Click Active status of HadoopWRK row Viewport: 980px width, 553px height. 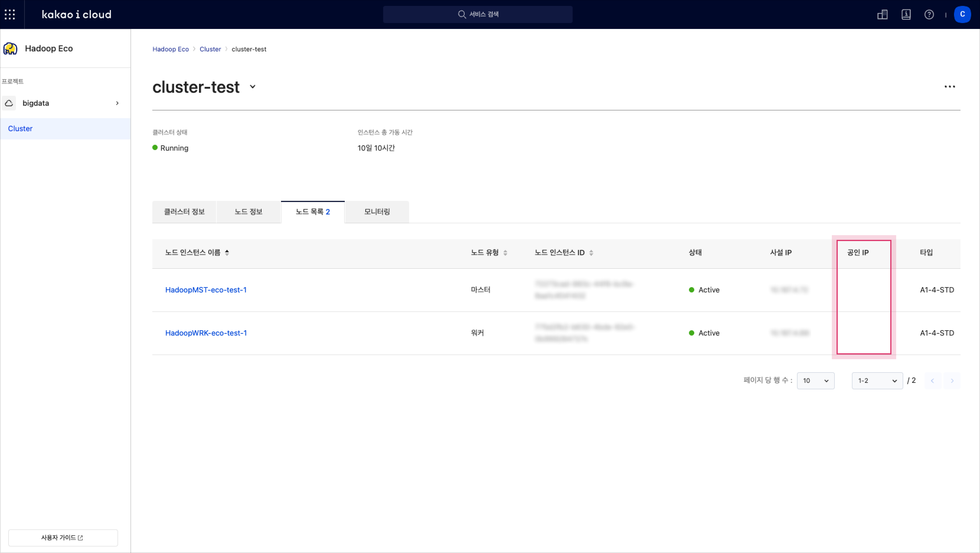pyautogui.click(x=704, y=333)
